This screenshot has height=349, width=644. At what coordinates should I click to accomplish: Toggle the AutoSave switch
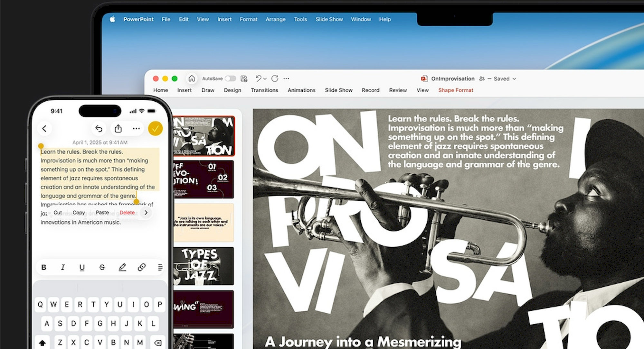point(230,78)
